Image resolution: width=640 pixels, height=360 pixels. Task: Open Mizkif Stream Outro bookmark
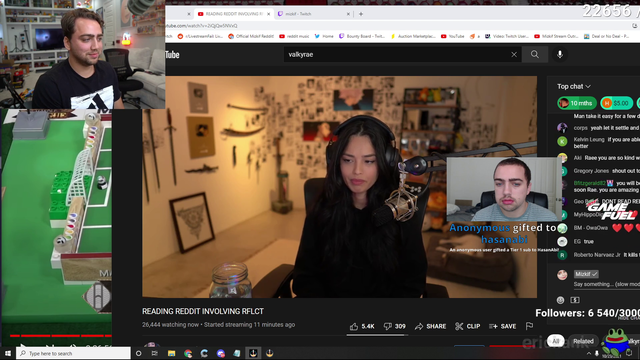[x=556, y=36]
